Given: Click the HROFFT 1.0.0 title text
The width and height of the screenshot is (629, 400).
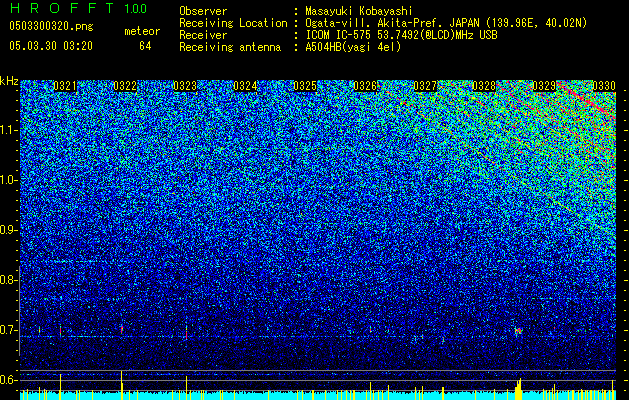Looking at the screenshot, I should [x=78, y=8].
